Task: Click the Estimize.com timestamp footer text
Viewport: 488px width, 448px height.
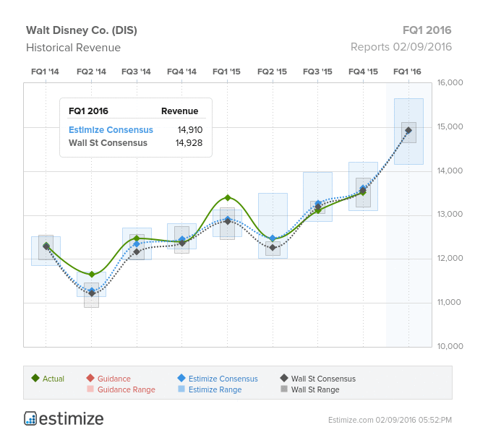Action: pos(390,420)
